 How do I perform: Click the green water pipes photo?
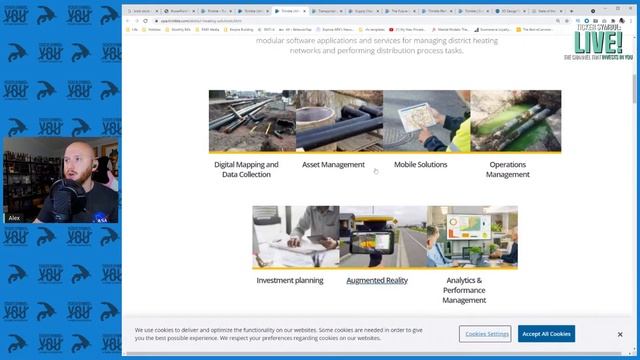tap(516, 121)
